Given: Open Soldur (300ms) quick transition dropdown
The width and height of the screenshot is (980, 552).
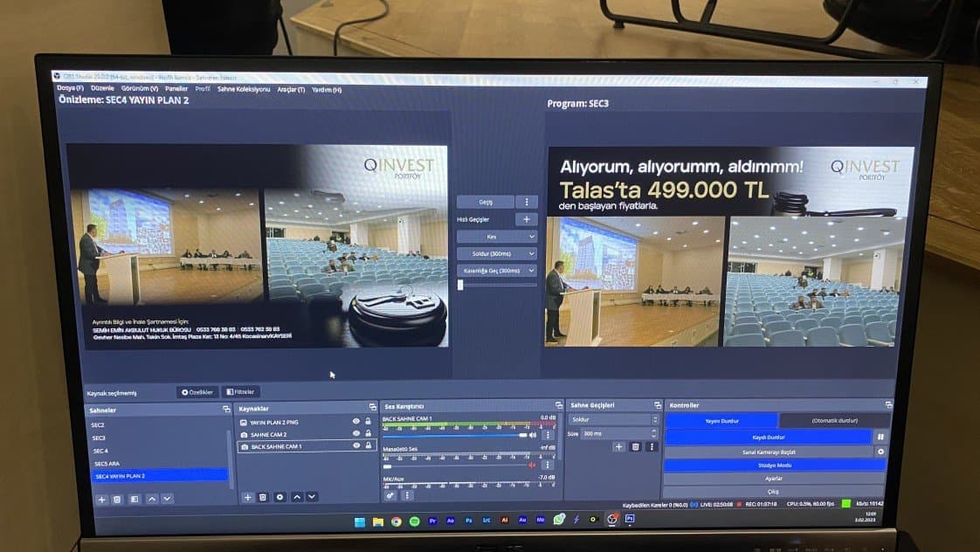Looking at the screenshot, I should coord(497,254).
